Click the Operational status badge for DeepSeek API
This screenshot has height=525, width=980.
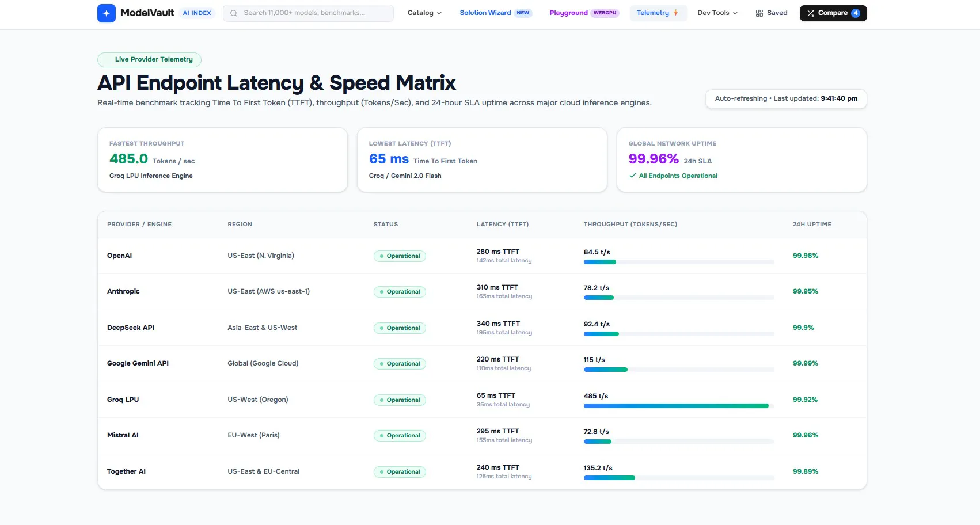click(x=400, y=328)
